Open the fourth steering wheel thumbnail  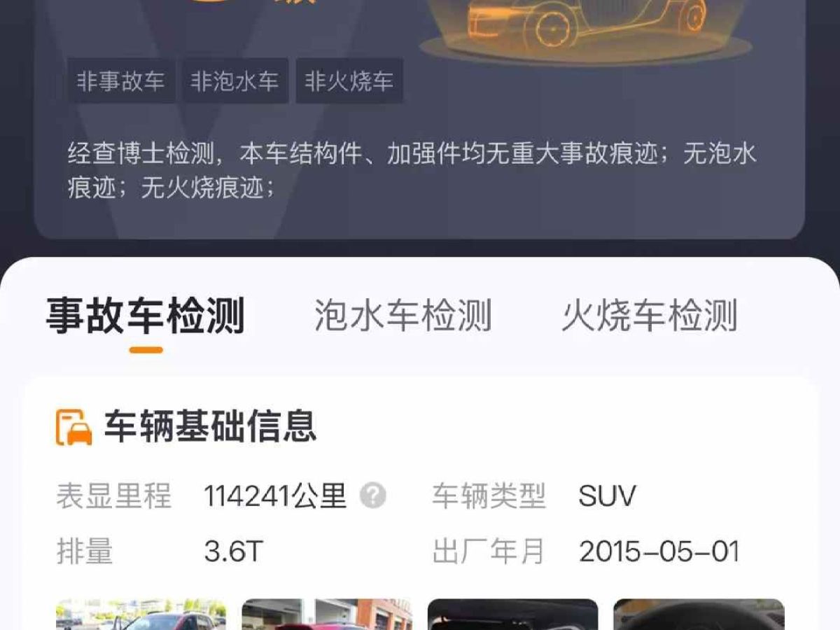(x=699, y=614)
